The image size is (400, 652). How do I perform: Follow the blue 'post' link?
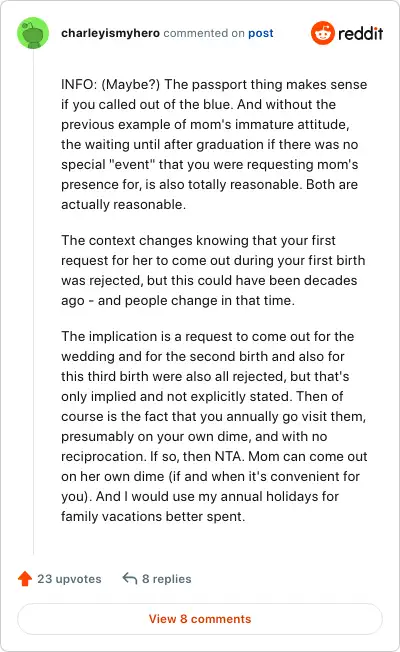pyautogui.click(x=261, y=33)
